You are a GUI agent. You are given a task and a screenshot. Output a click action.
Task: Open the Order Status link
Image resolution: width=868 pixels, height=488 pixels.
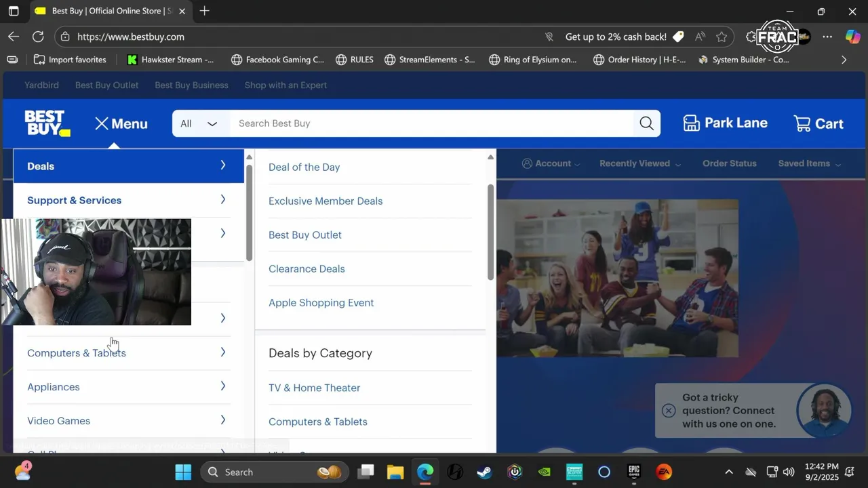point(729,163)
